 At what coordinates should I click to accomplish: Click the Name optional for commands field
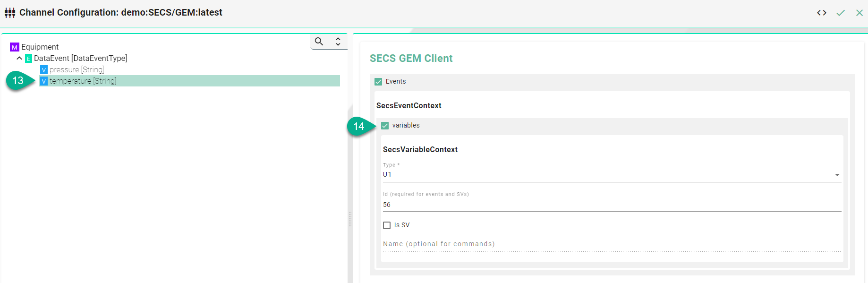click(x=612, y=244)
